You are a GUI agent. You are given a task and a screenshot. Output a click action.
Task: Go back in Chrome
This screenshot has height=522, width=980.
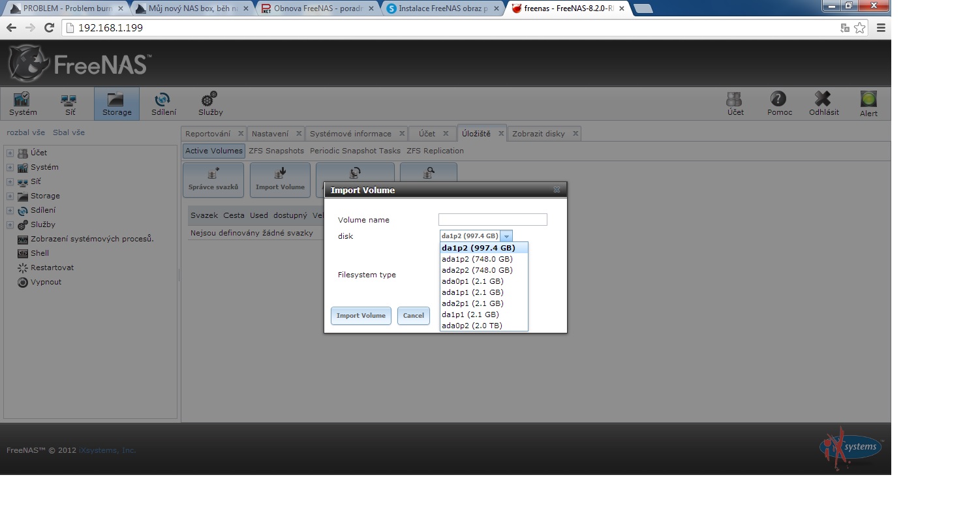(x=11, y=27)
